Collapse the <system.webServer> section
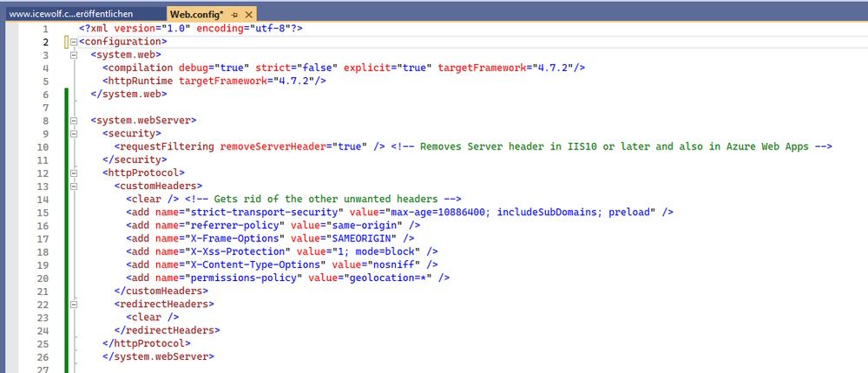 74,121
